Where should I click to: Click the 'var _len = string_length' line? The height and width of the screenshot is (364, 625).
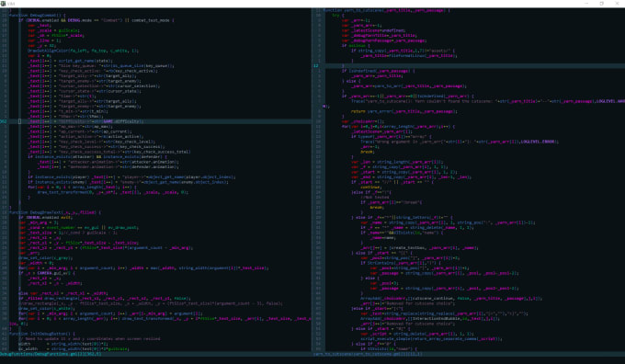pyautogui.click(x=397, y=162)
